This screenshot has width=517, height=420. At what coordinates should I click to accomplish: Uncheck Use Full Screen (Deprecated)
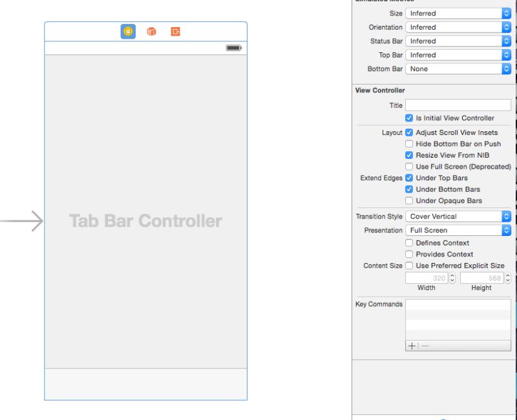point(410,166)
